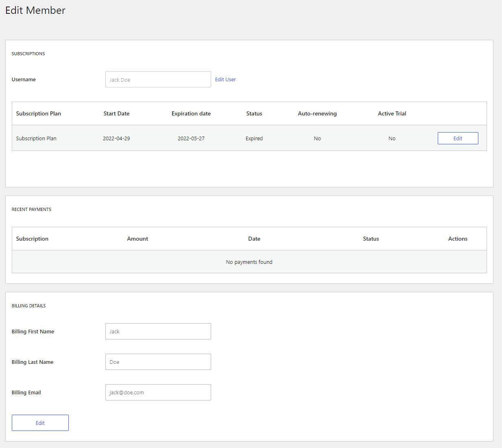
Task: Click the No payments found message
Action: coord(249,262)
